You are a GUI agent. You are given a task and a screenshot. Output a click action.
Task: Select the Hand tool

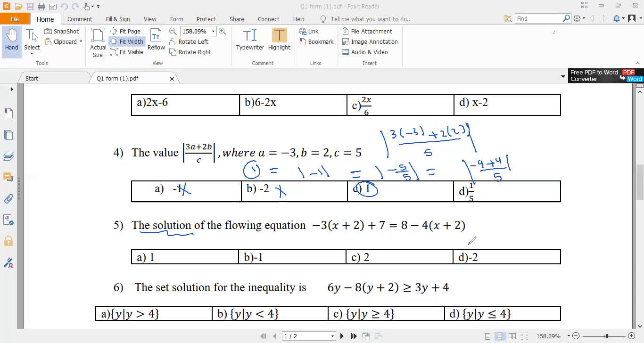(x=11, y=41)
